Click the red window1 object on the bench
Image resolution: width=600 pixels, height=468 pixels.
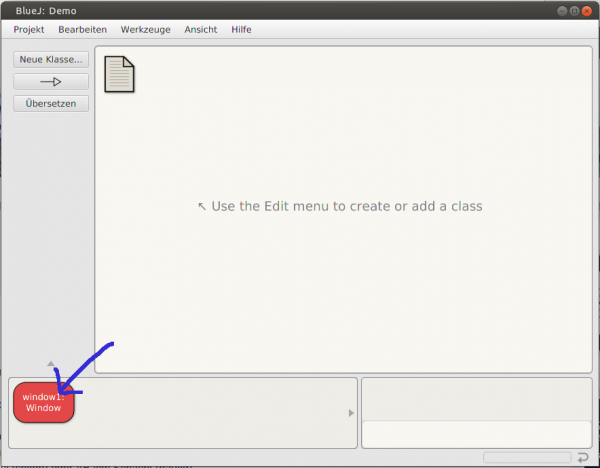43,402
